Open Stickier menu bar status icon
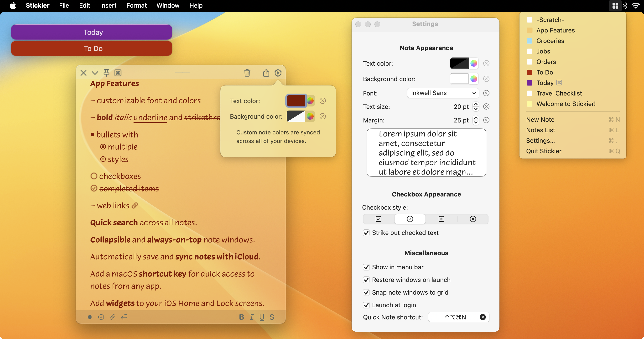 [x=615, y=5]
